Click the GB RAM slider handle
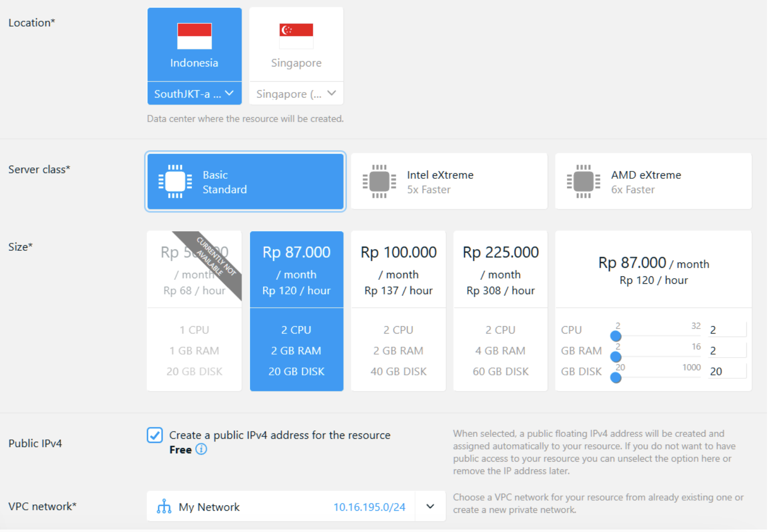769x532 pixels. coord(616,357)
